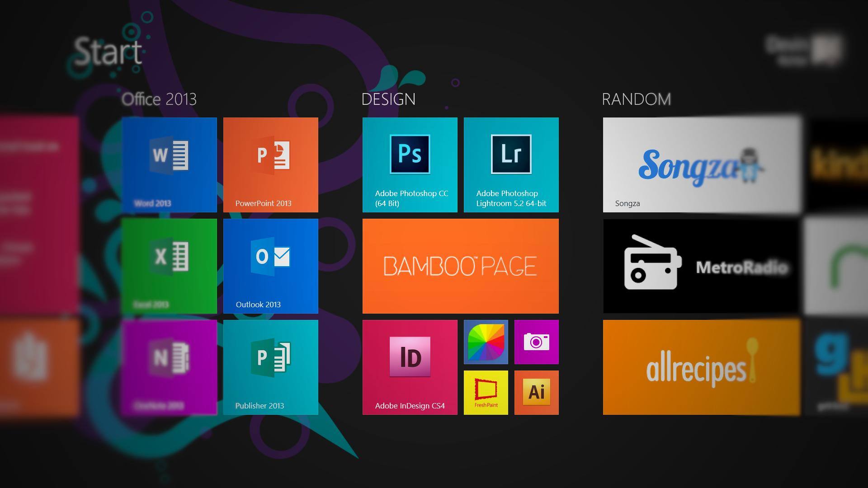Launch the yellow Fresh Paint tile
The height and width of the screenshot is (488, 868).
click(486, 392)
